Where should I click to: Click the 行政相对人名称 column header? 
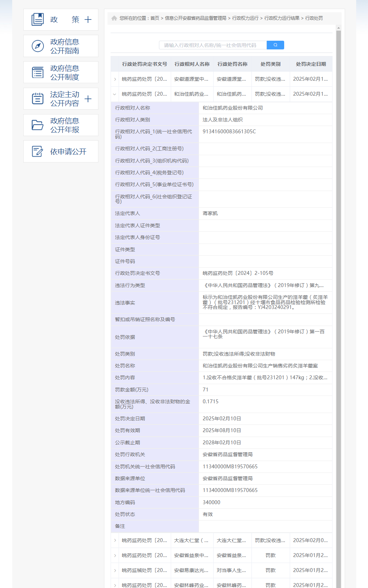click(x=192, y=64)
